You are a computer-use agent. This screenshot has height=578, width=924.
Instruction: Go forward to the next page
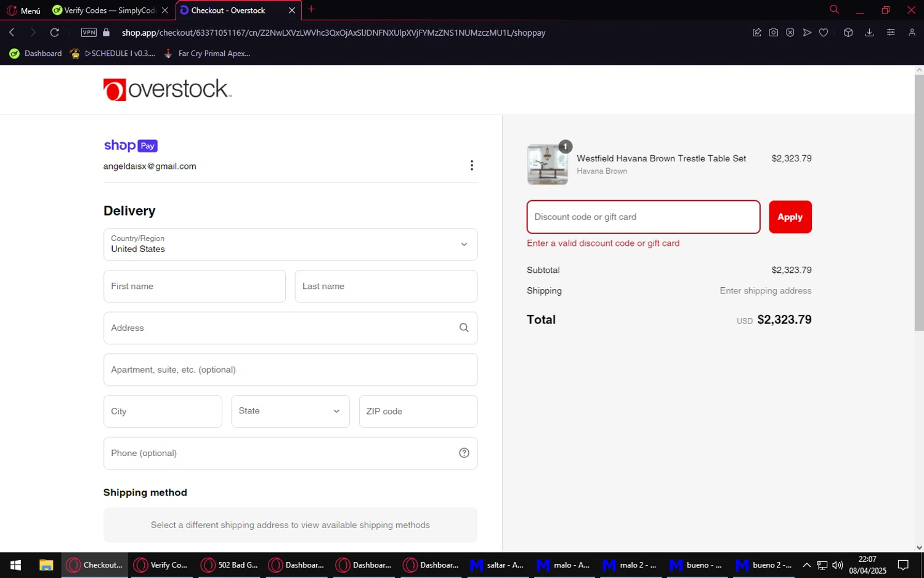[33, 33]
